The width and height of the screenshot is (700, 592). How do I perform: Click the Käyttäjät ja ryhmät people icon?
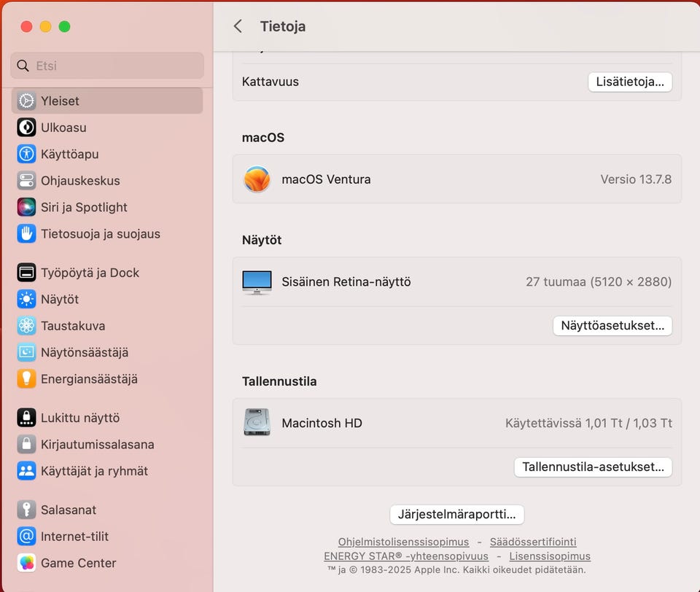click(26, 471)
